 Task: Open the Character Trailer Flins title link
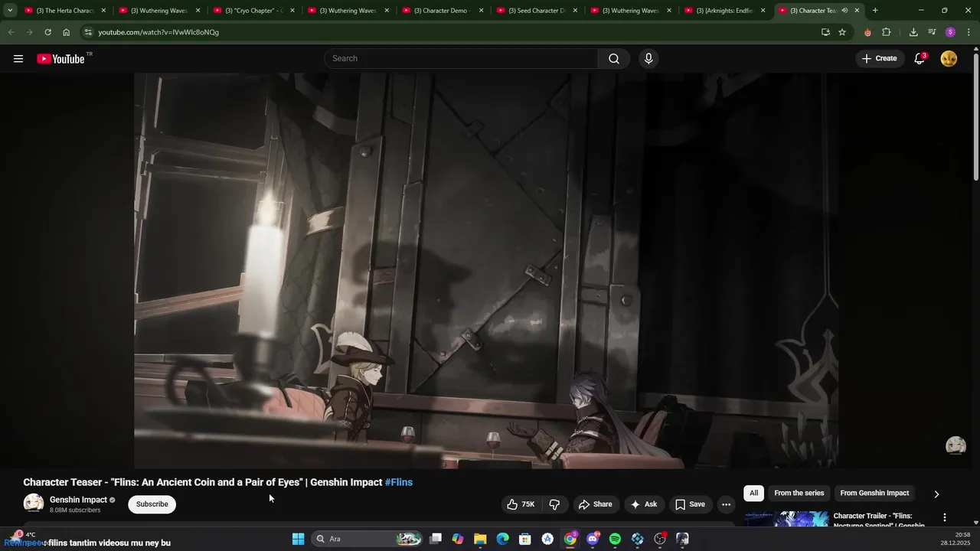point(878,520)
